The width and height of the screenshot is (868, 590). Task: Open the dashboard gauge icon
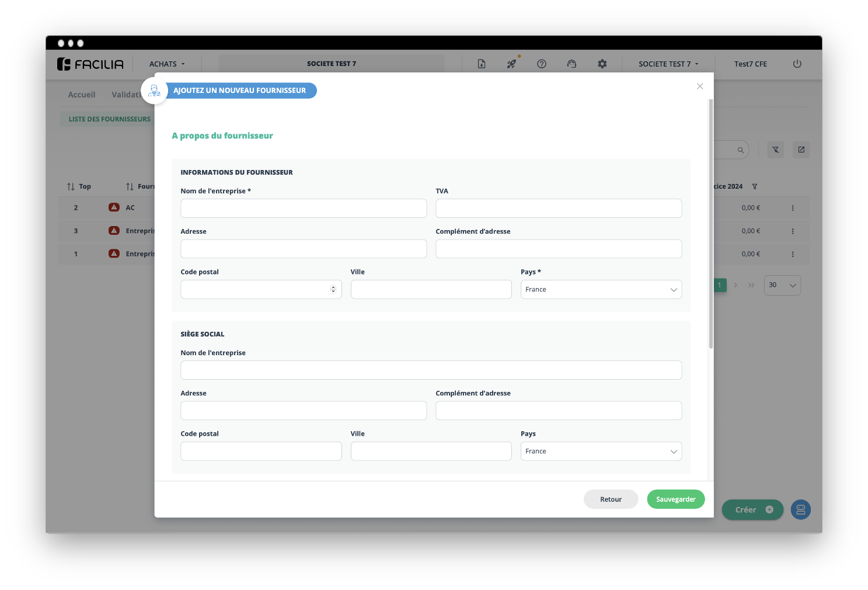(x=572, y=64)
